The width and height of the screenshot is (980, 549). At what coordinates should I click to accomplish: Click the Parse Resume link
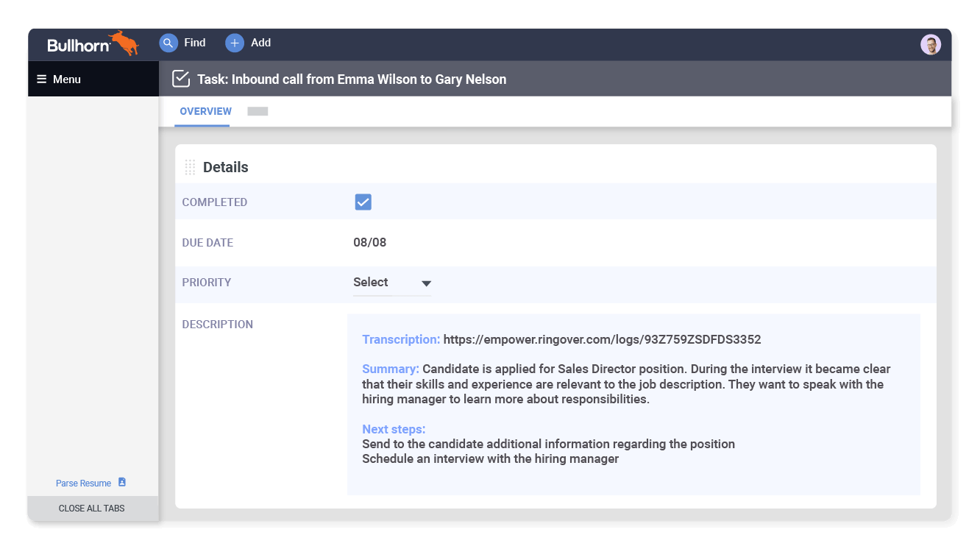tap(83, 483)
